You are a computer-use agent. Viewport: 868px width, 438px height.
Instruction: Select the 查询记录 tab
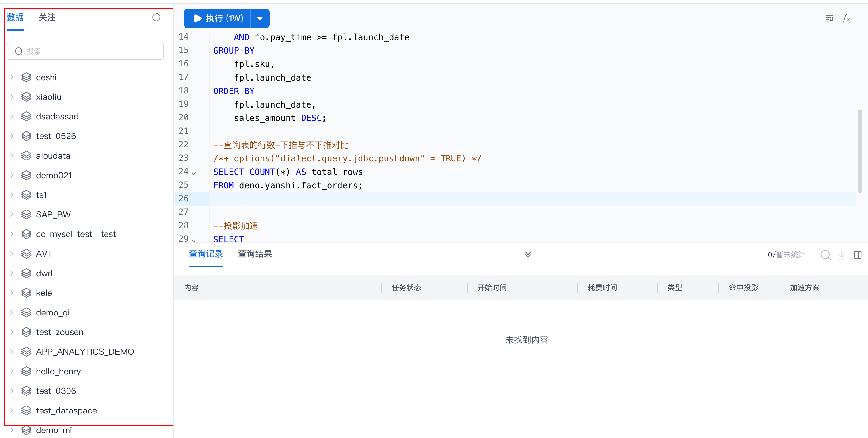pyautogui.click(x=206, y=254)
